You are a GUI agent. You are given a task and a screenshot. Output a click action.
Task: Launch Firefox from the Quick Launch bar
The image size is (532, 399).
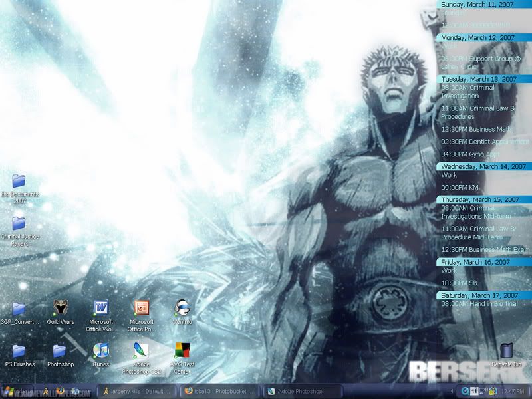[x=61, y=392]
